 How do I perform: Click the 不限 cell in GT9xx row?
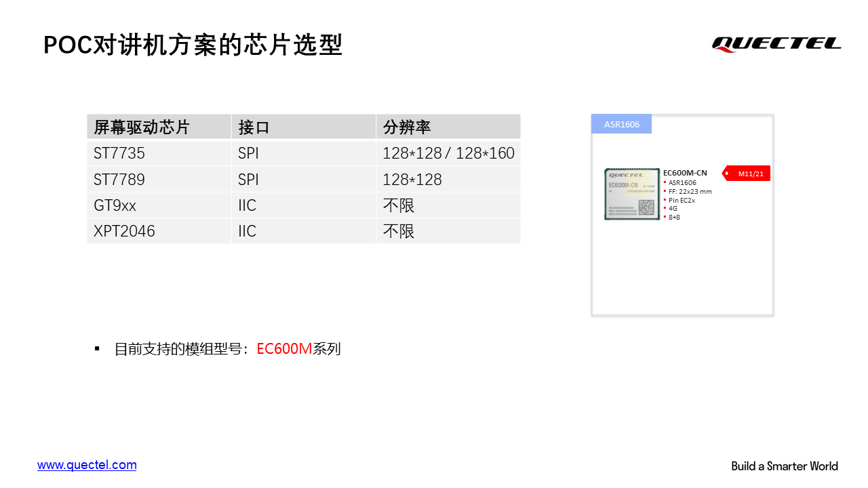[448, 205]
